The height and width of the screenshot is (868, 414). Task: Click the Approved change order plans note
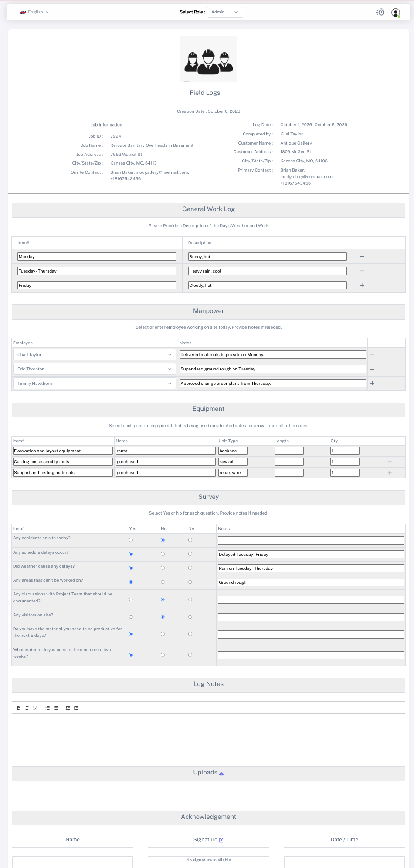(x=273, y=384)
